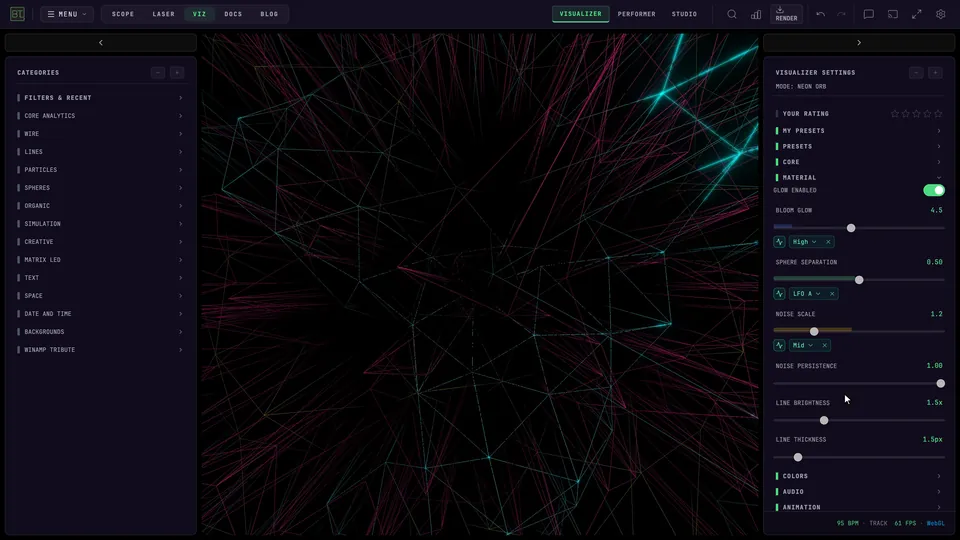Expand all categories with plus button
The width and height of the screenshot is (960, 540).
177,73
